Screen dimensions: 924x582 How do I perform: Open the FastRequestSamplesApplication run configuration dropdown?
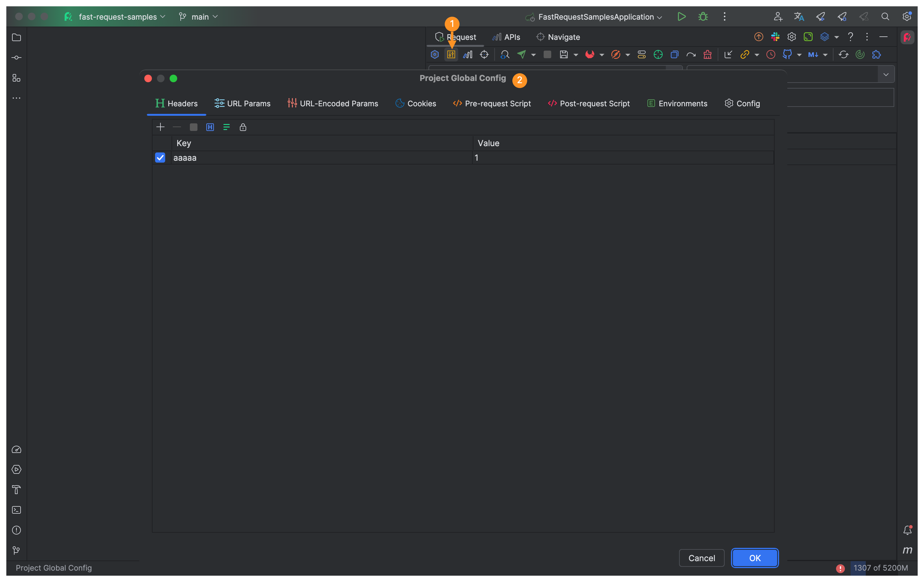(596, 17)
